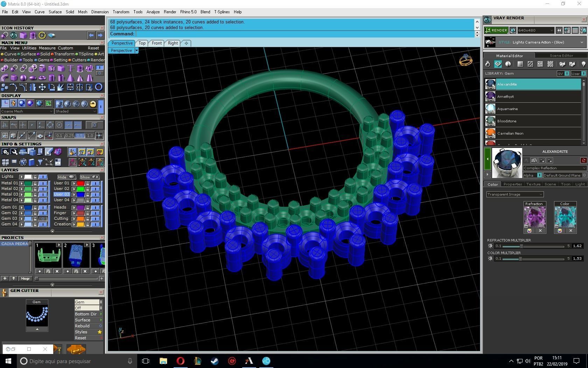588x368 pixels.
Task: Expand the Metal 02 layer arrow
Action: 21,189
